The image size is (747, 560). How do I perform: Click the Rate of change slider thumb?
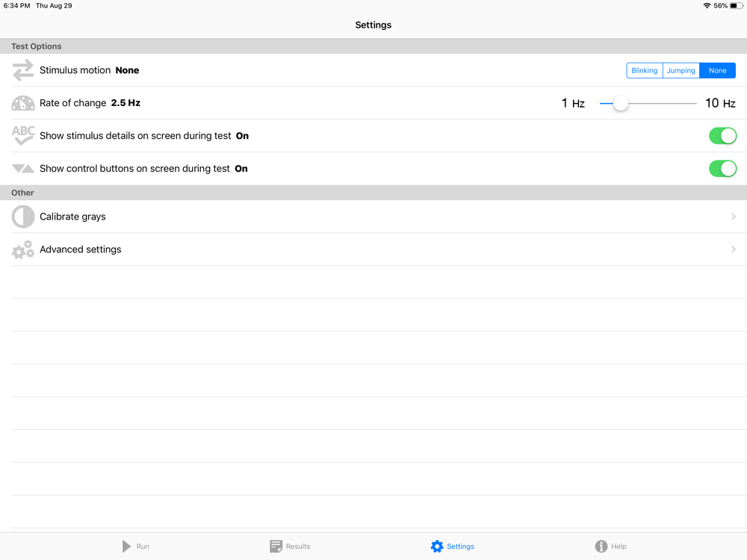click(x=620, y=103)
